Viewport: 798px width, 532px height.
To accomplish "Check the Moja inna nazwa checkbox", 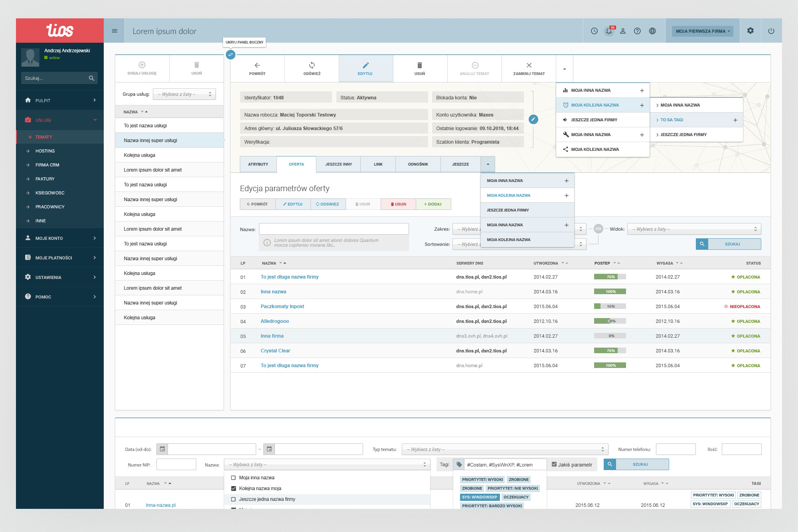I will click(233, 478).
